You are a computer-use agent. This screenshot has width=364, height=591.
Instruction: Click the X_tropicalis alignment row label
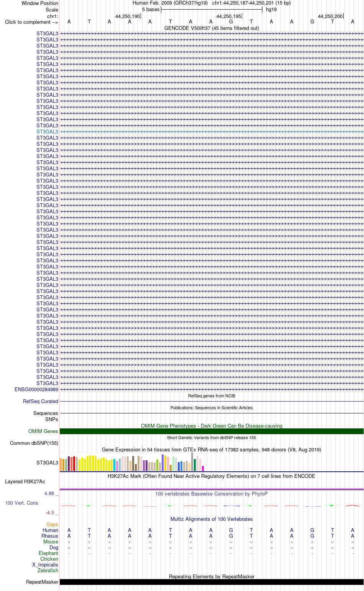click(x=45, y=565)
